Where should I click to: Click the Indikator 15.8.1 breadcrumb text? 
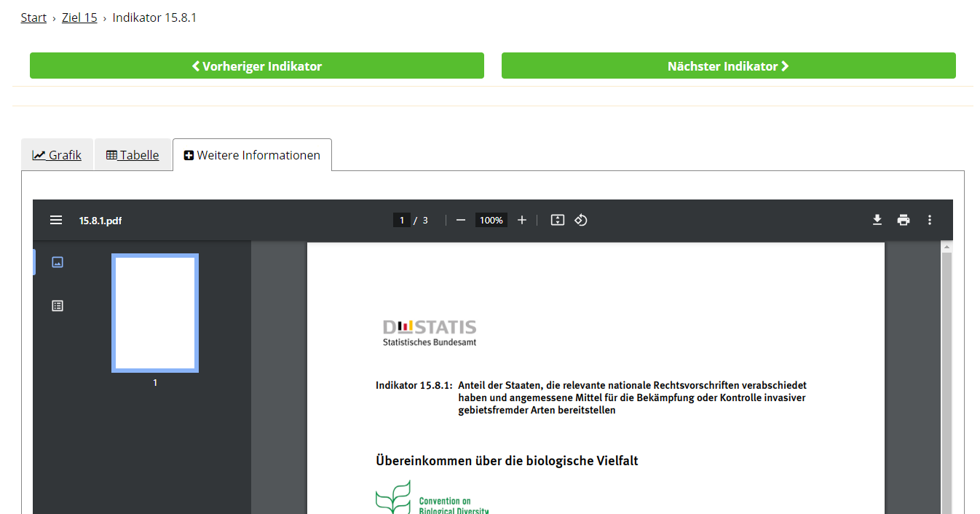(154, 17)
